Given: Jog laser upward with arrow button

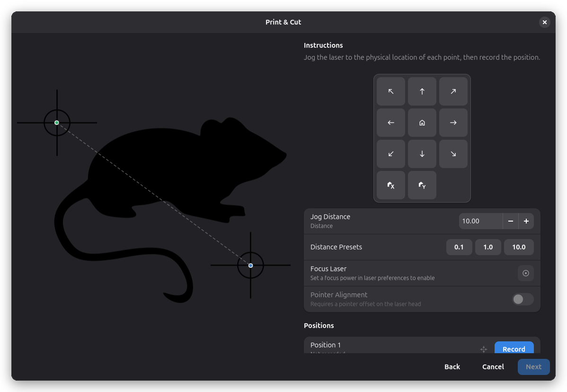Looking at the screenshot, I should coord(422,91).
